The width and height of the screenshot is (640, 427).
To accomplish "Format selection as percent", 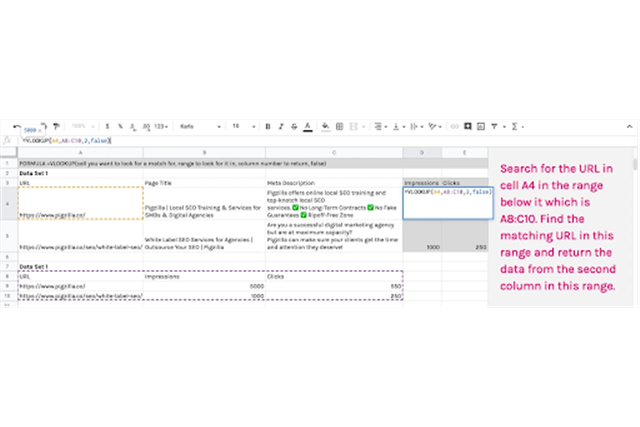I will [x=120, y=127].
